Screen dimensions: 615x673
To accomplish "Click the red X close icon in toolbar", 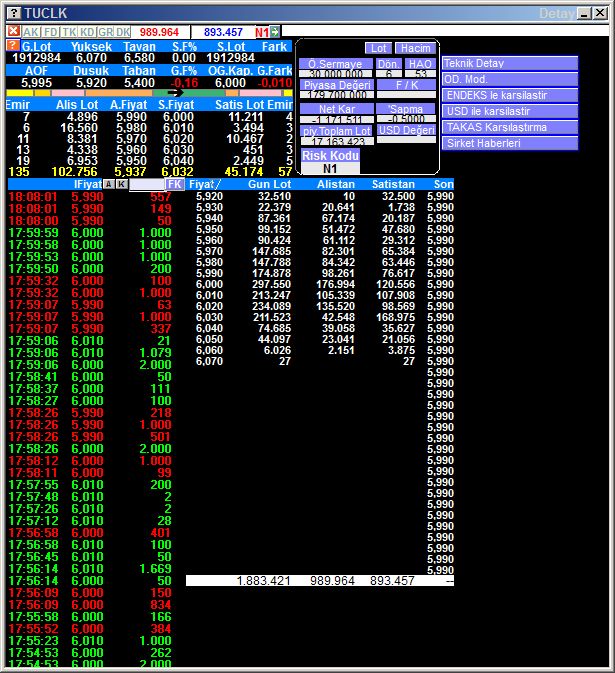I will pos(12,32).
